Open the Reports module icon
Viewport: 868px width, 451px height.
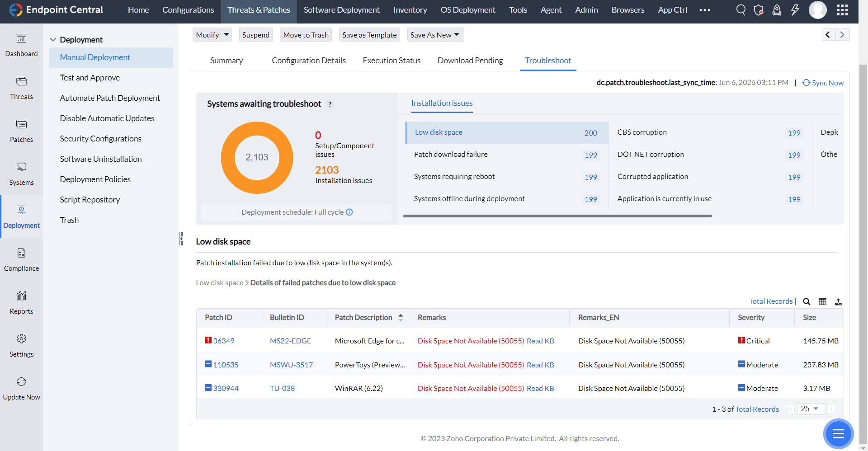pyautogui.click(x=21, y=301)
